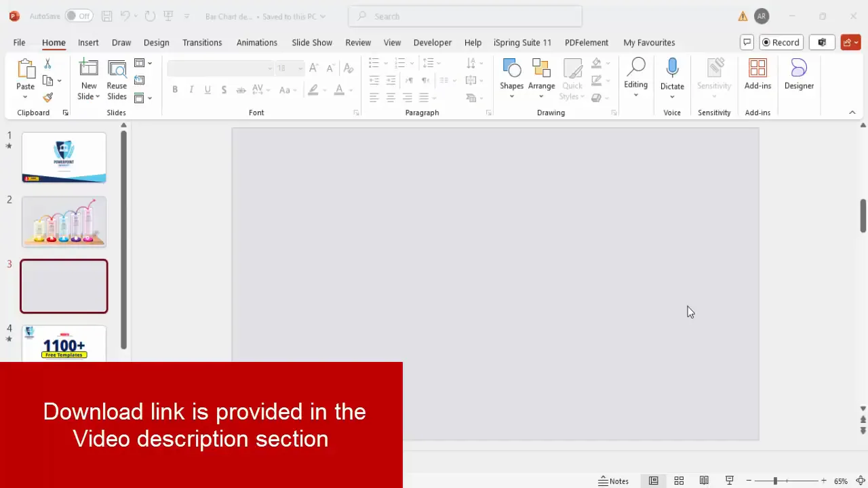Click the Present in Teams icon

click(822, 42)
